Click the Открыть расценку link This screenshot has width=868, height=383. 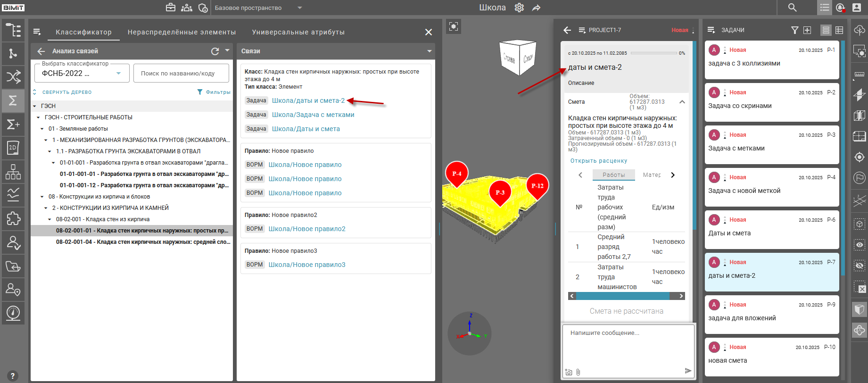(x=598, y=161)
